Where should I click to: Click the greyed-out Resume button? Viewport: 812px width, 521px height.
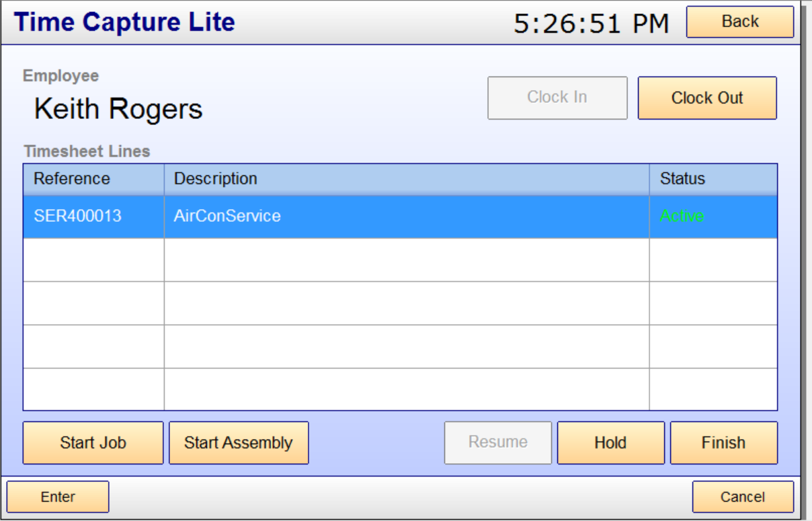click(497, 443)
